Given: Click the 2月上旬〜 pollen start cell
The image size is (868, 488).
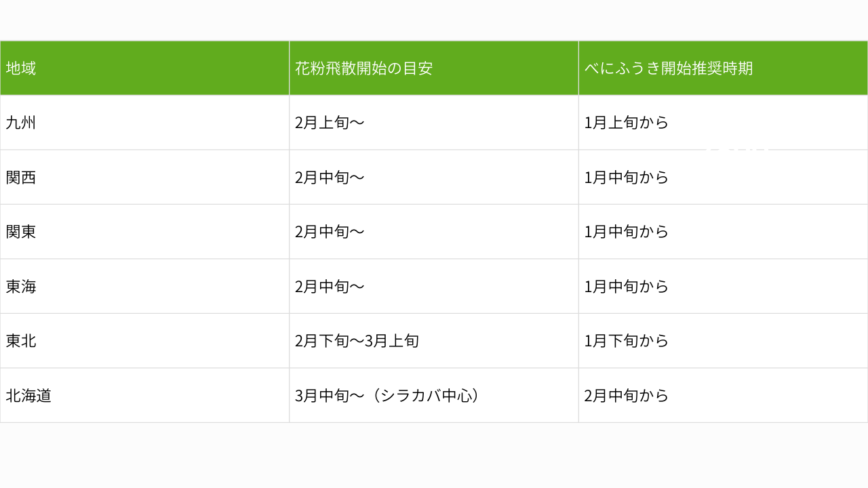Looking at the screenshot, I should tap(330, 123).
